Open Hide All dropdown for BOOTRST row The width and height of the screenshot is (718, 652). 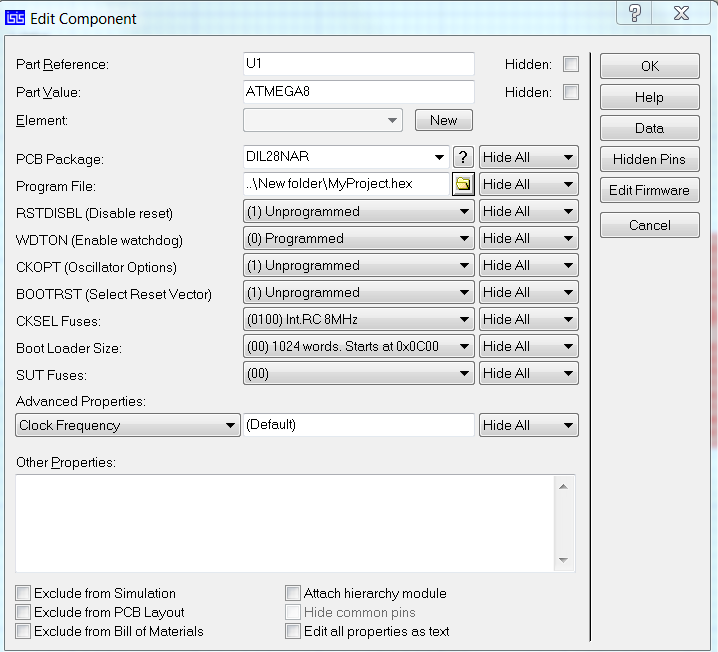(528, 293)
